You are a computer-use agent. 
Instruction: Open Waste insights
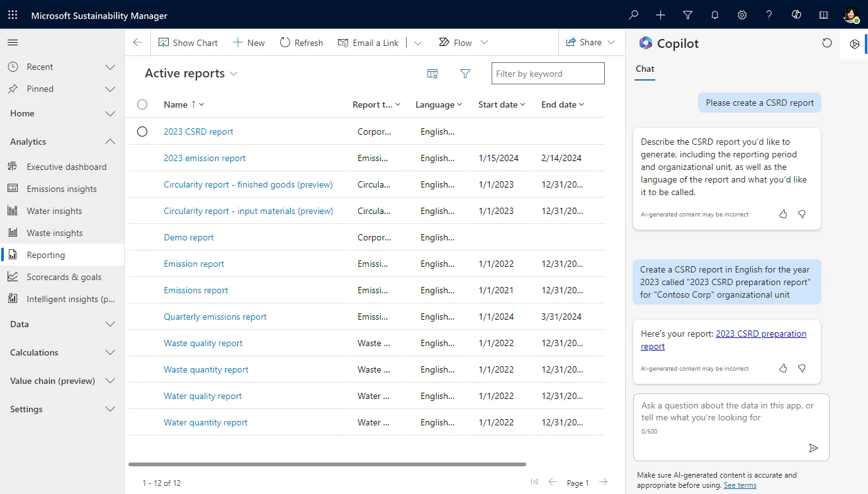55,232
